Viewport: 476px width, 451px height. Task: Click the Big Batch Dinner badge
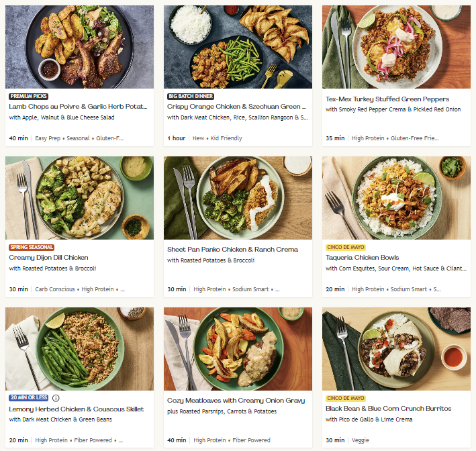(191, 96)
